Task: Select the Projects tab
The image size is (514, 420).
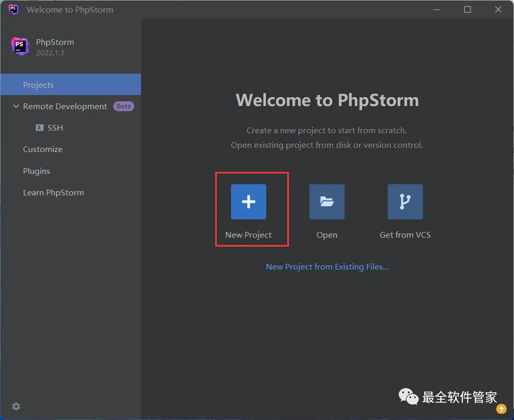Action: coord(71,85)
